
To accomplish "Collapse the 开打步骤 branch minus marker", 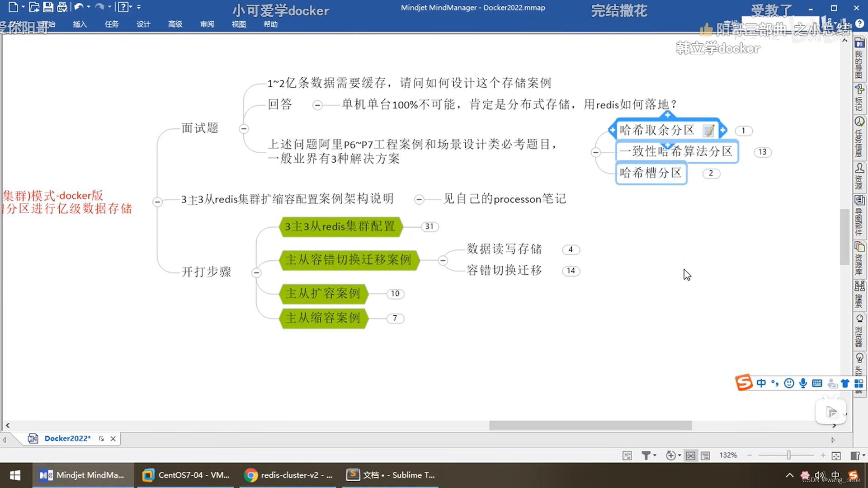I will point(256,272).
